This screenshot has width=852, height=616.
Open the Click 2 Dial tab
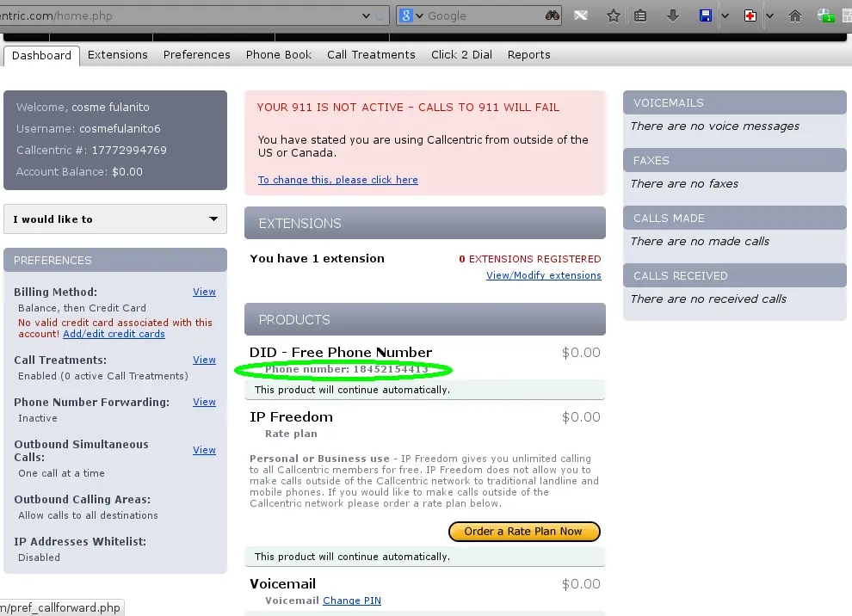[461, 55]
